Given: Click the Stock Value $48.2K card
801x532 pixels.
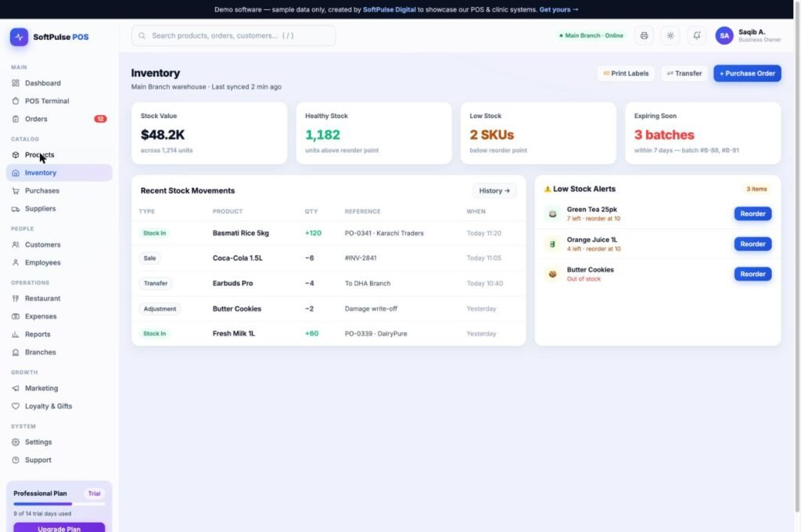Looking at the screenshot, I should [209, 133].
